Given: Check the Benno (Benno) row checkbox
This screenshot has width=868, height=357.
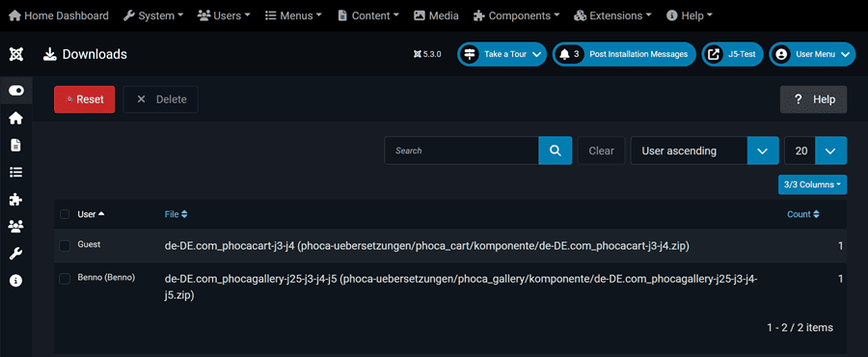Looking at the screenshot, I should (x=65, y=280).
